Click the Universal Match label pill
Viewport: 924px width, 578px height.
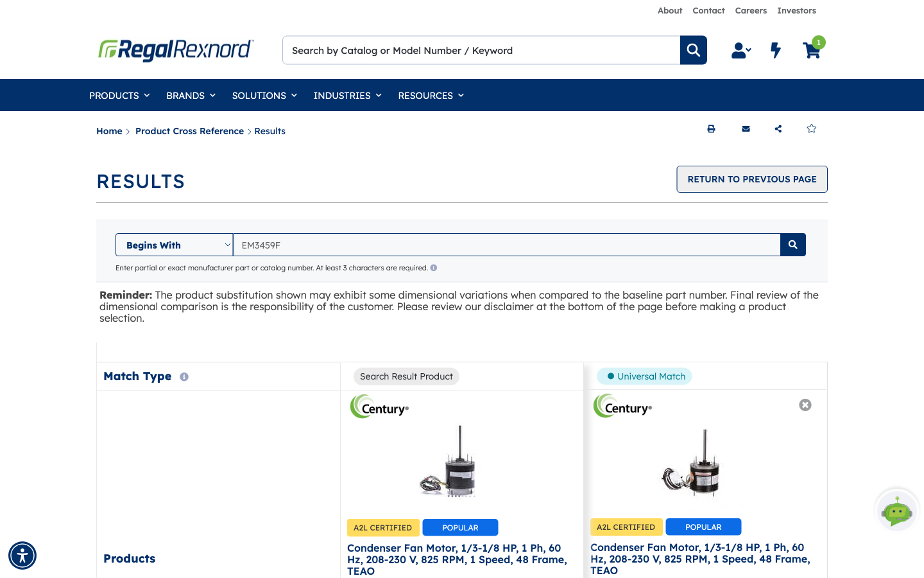coord(644,376)
